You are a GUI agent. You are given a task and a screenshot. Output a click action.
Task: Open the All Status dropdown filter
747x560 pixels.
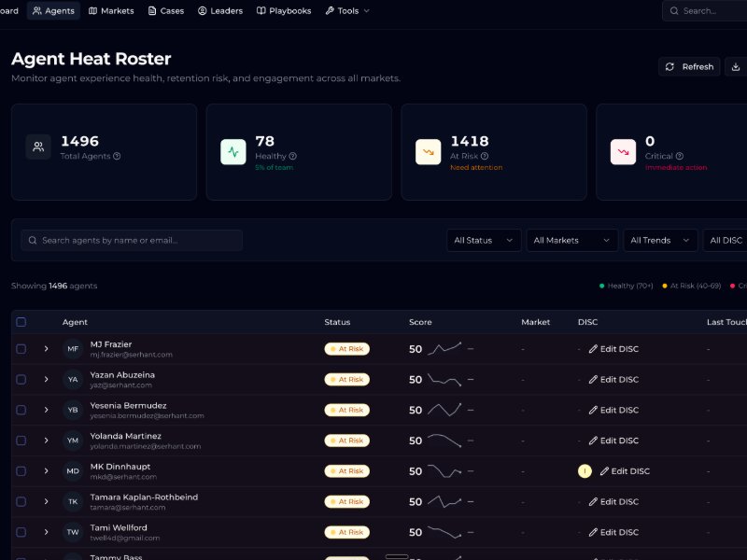[484, 240]
